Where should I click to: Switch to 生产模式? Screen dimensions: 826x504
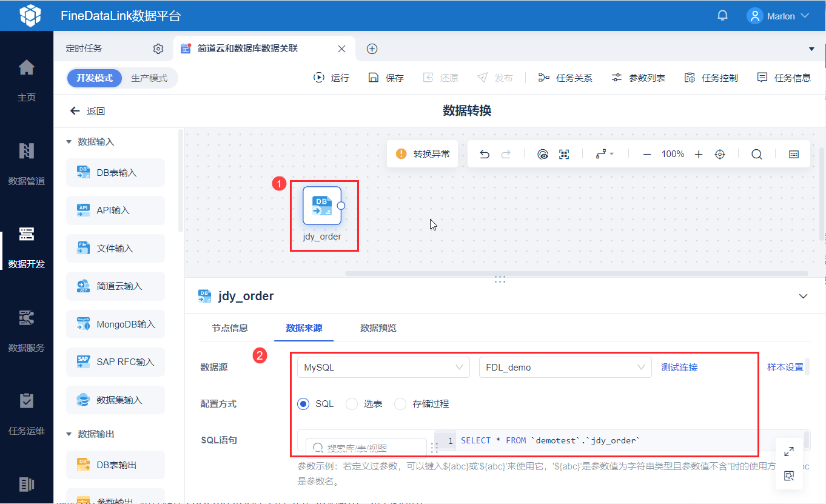[149, 78]
